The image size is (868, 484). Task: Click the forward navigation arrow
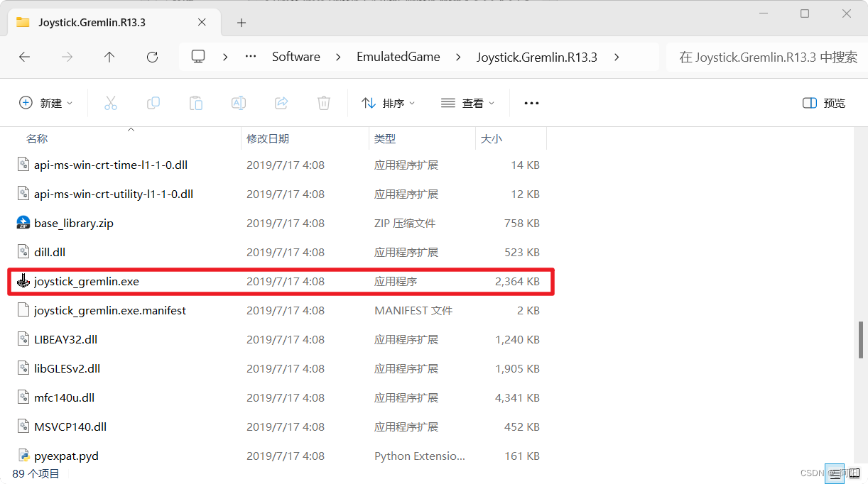[67, 57]
